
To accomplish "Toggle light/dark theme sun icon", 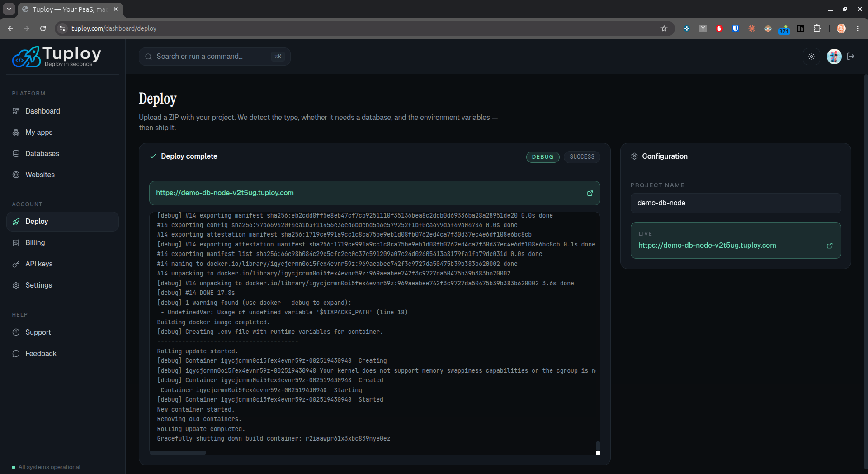I will pyautogui.click(x=811, y=57).
